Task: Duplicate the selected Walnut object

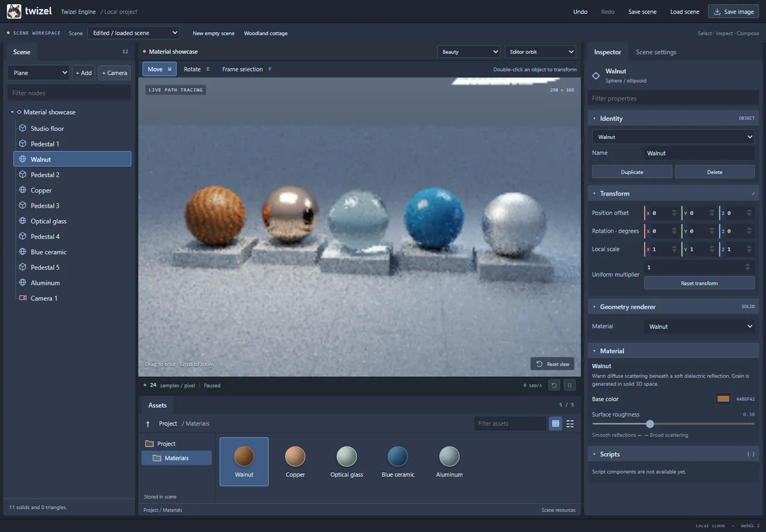Action: click(x=632, y=172)
